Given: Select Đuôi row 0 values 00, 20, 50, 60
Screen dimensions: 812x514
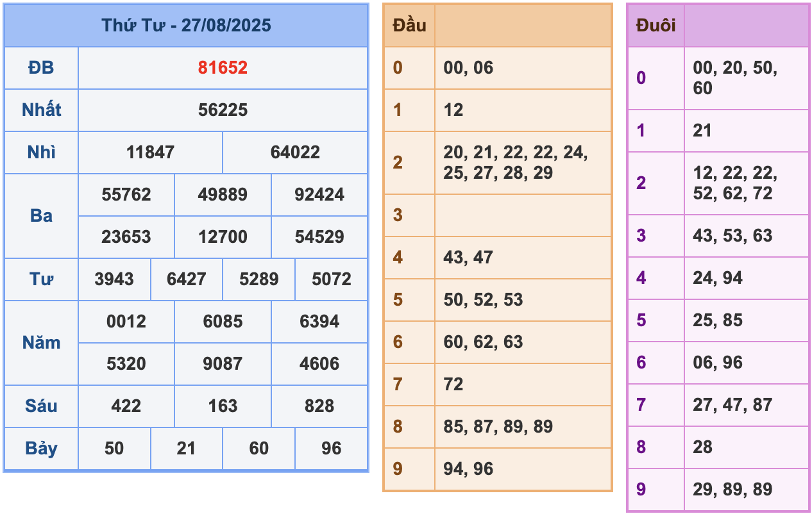Looking at the screenshot, I should (x=735, y=78).
